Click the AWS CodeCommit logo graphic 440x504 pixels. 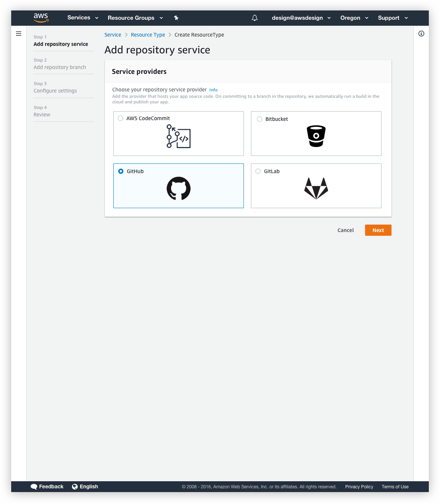pos(179,136)
